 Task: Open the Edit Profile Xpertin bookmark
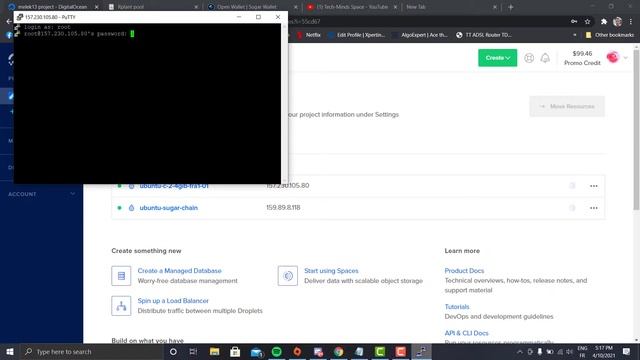pos(356,35)
